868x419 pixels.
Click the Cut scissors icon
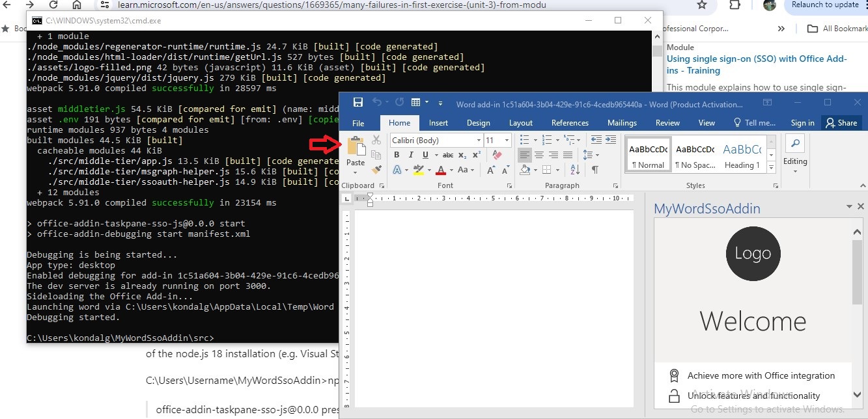tap(376, 140)
